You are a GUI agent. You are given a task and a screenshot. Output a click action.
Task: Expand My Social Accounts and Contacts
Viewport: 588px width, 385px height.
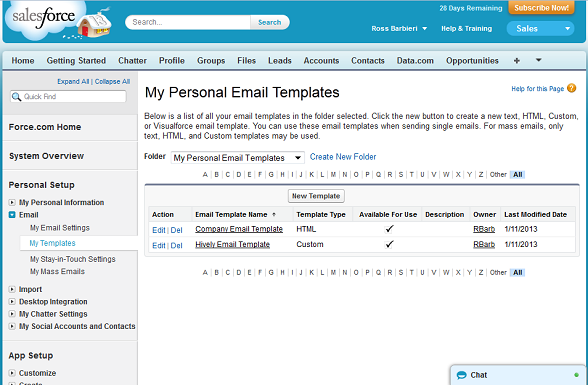tap(12, 327)
